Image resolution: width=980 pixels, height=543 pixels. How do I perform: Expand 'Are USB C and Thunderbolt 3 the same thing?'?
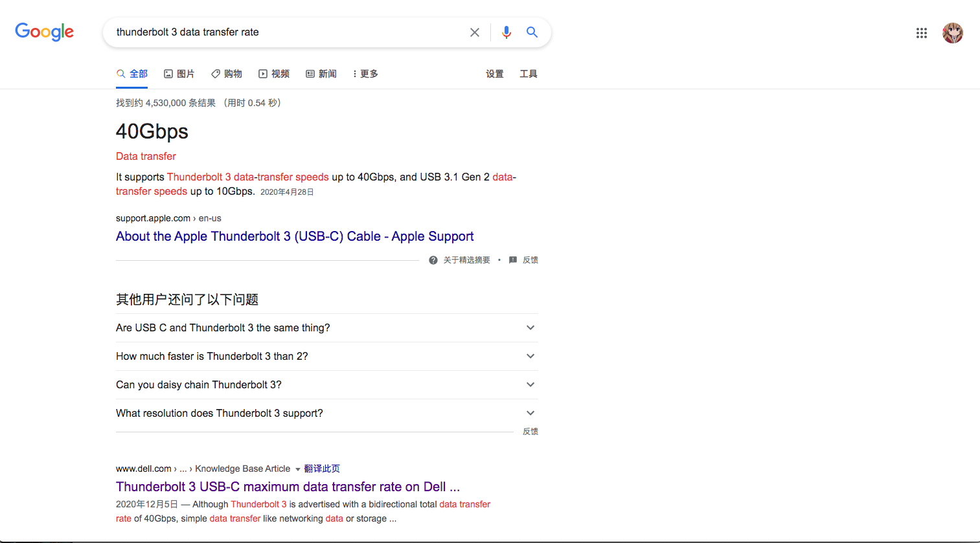tap(327, 328)
